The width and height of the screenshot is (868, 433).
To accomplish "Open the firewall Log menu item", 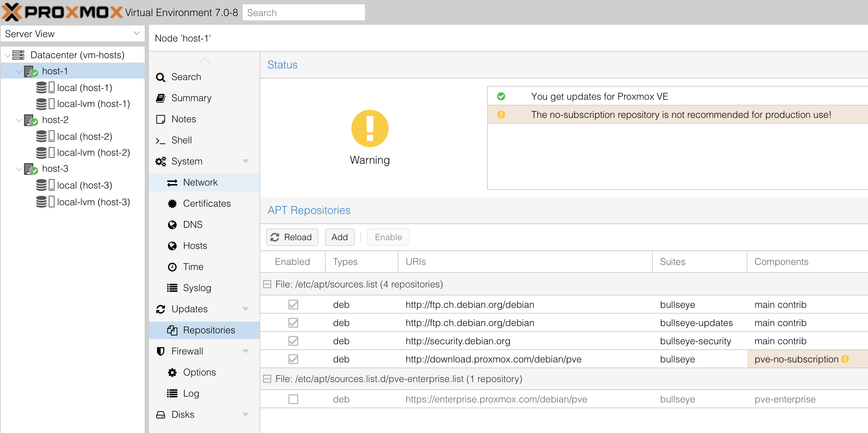I will click(x=204, y=394).
